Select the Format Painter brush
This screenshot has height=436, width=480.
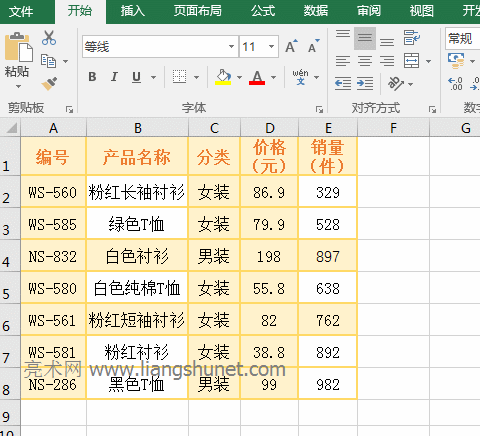click(49, 84)
